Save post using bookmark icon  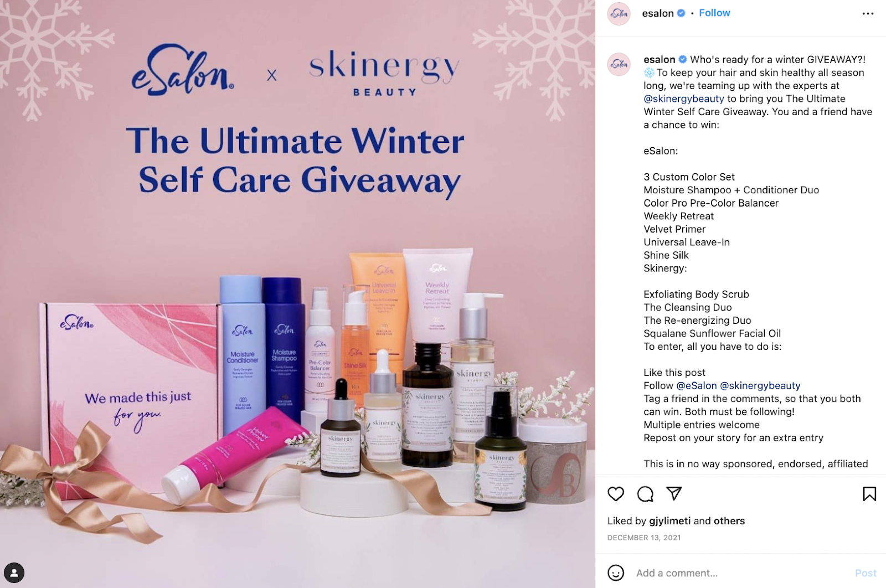(x=869, y=494)
